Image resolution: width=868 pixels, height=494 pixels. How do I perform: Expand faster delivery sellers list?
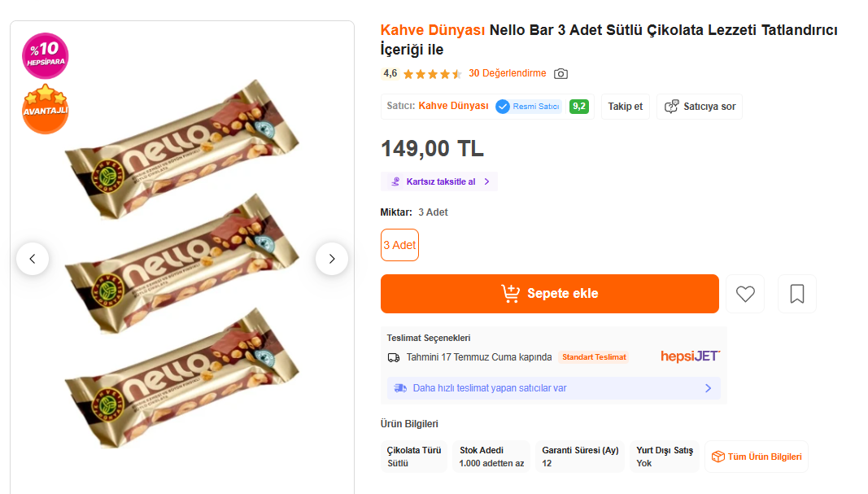553,388
